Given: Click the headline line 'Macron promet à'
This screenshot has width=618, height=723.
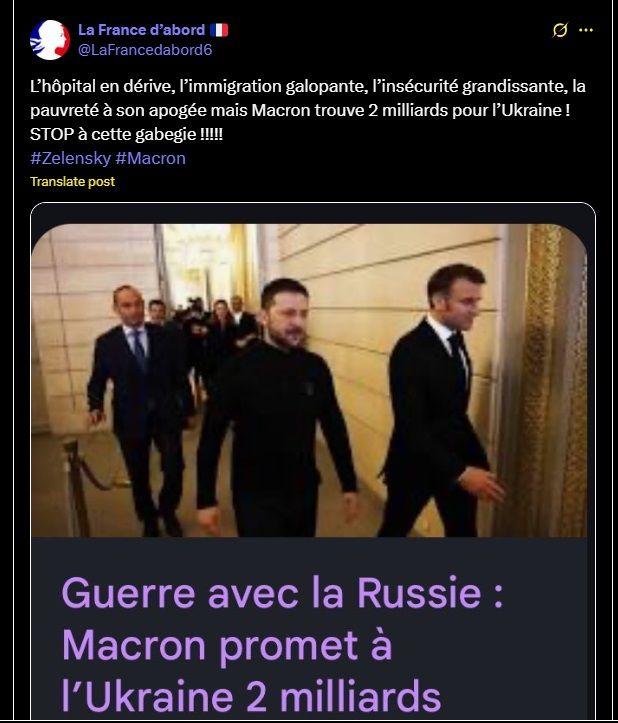Looking at the screenshot, I should [227, 646].
